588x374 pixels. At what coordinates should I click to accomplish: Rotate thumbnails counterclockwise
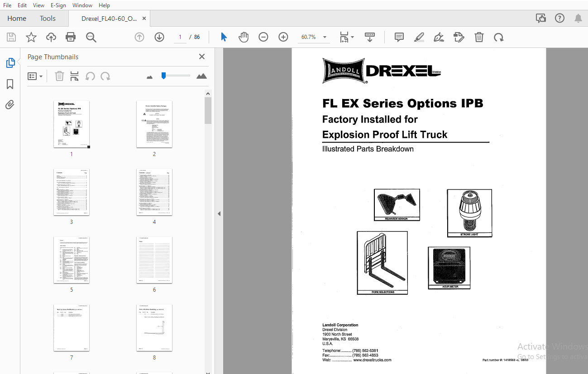coord(90,76)
